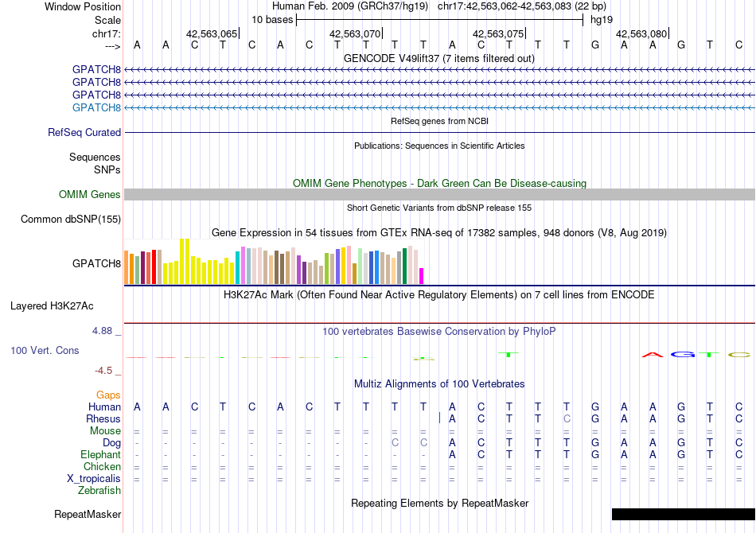This screenshot has width=756, height=533.
Task: Open the GENCODE V49lift37 track title
Action: click(x=439, y=58)
